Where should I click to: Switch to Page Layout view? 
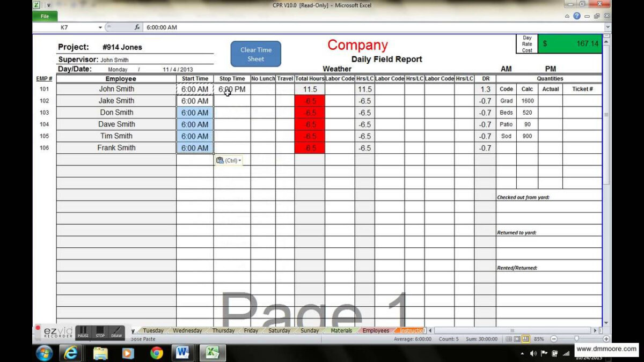(x=517, y=339)
